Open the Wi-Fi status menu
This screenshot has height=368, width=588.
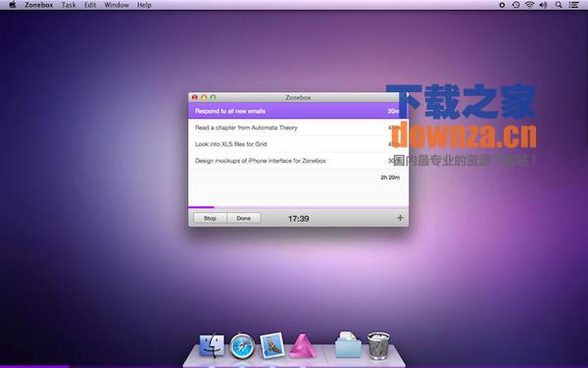coord(529,5)
